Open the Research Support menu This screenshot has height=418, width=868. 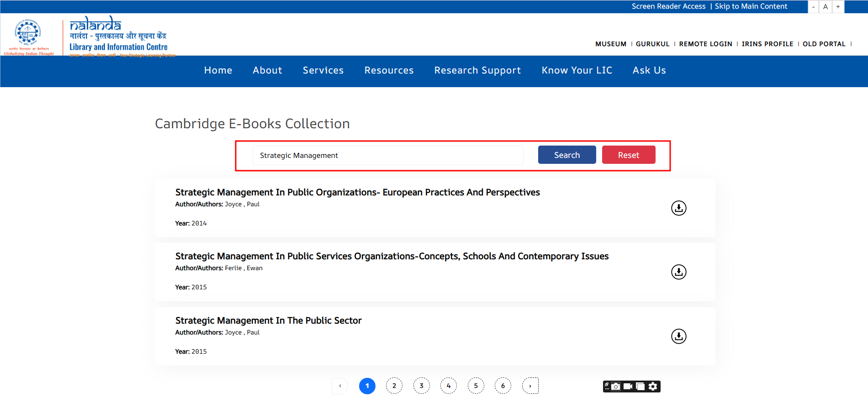pos(477,70)
